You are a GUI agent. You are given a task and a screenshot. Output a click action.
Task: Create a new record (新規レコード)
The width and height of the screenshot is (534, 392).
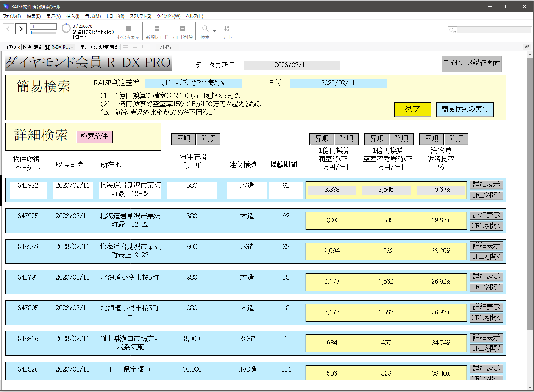[x=157, y=28]
